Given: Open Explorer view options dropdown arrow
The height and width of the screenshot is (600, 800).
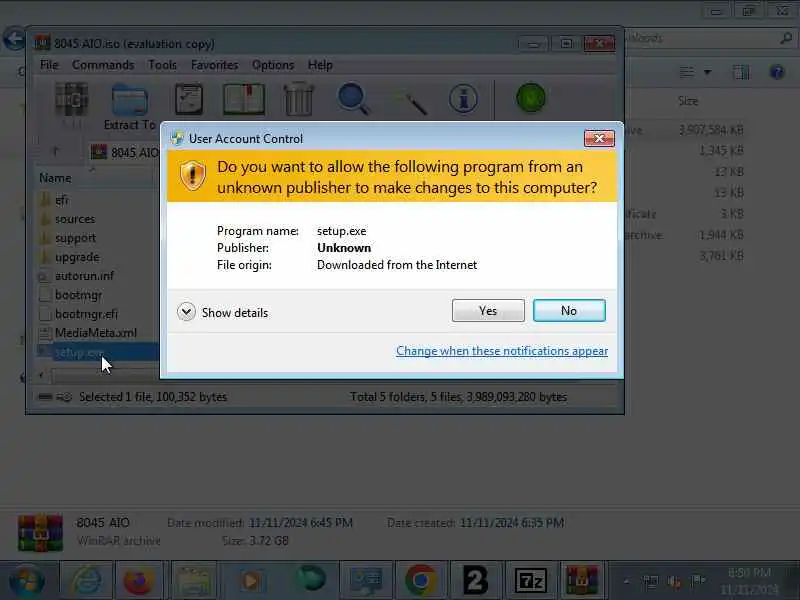Looking at the screenshot, I should click(708, 72).
